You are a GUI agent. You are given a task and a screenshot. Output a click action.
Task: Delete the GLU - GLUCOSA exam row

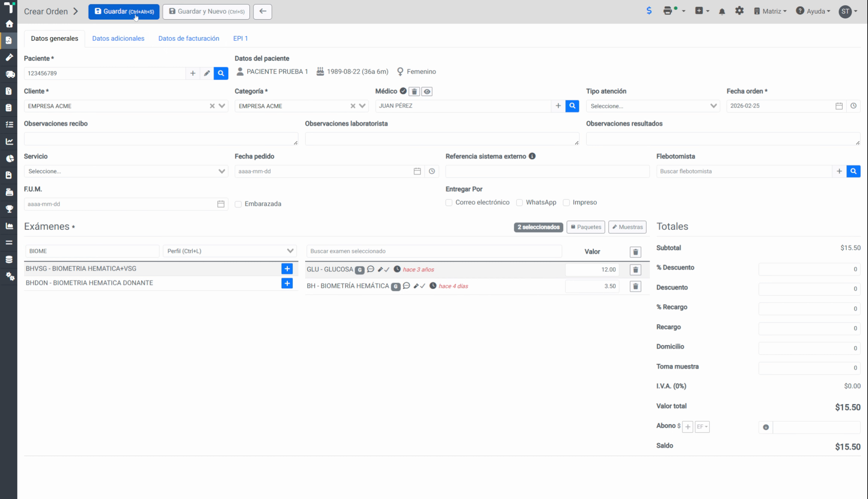point(635,270)
